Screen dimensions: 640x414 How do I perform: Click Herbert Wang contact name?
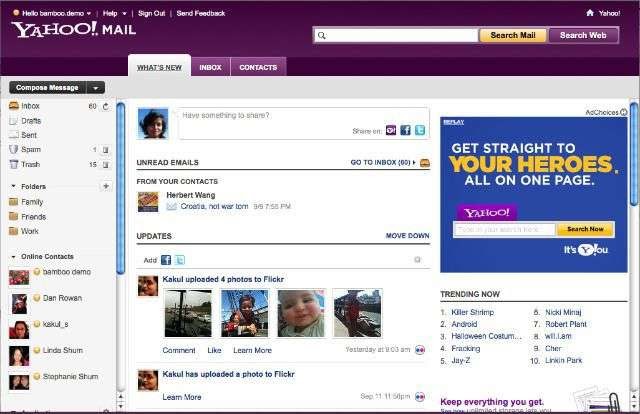pos(191,195)
